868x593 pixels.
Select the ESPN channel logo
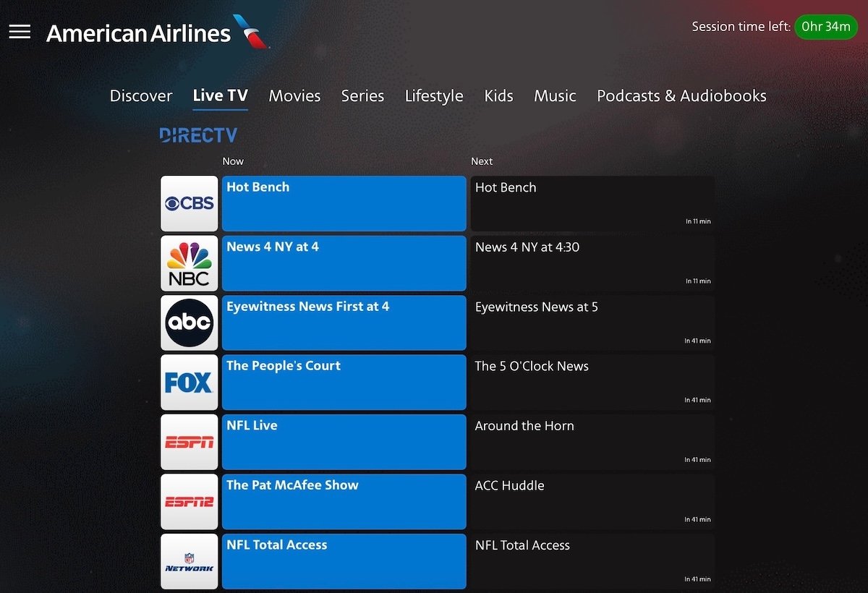tap(190, 443)
